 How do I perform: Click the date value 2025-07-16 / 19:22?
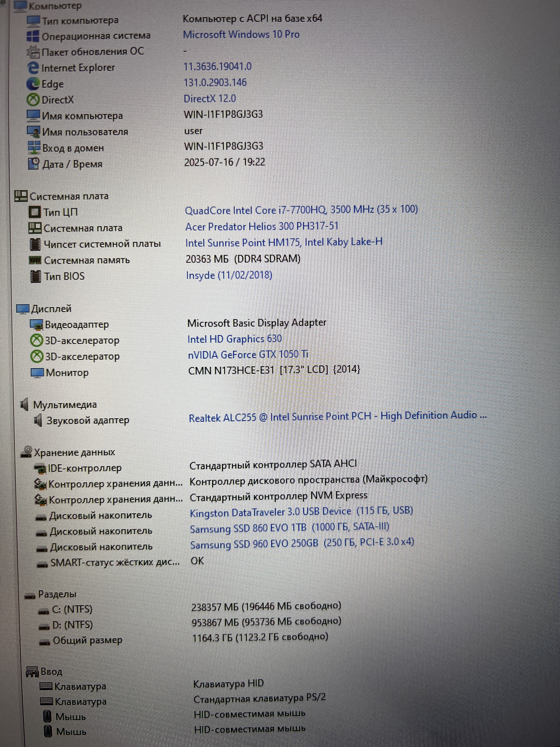tap(224, 162)
